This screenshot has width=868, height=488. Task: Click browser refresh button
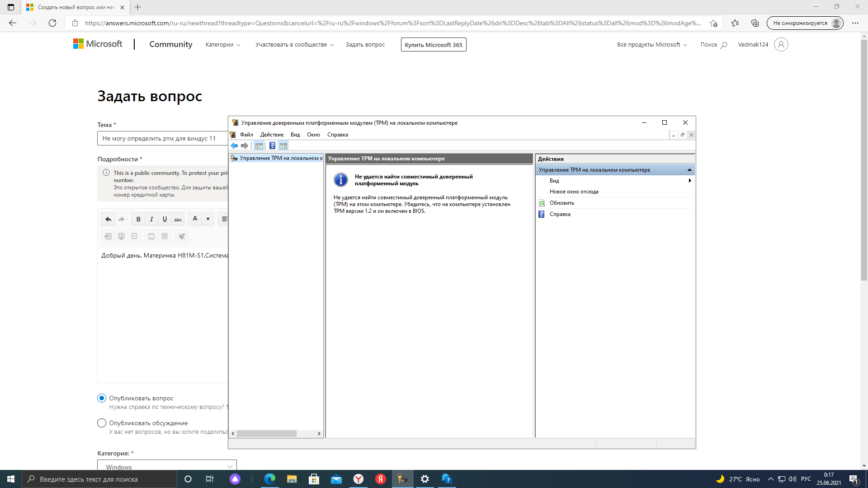pos(52,23)
